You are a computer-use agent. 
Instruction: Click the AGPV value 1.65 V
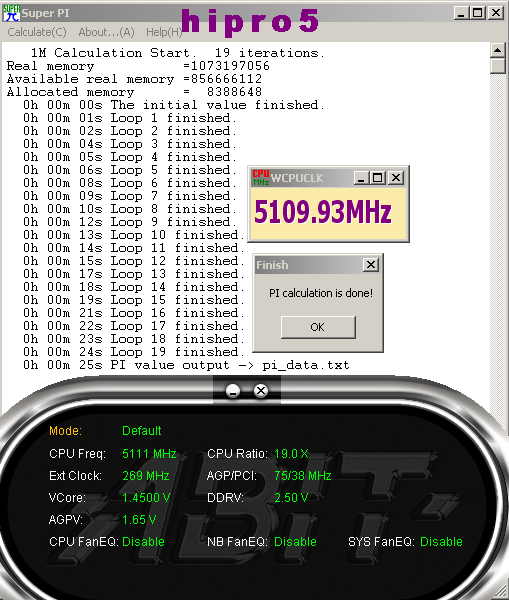(139, 520)
